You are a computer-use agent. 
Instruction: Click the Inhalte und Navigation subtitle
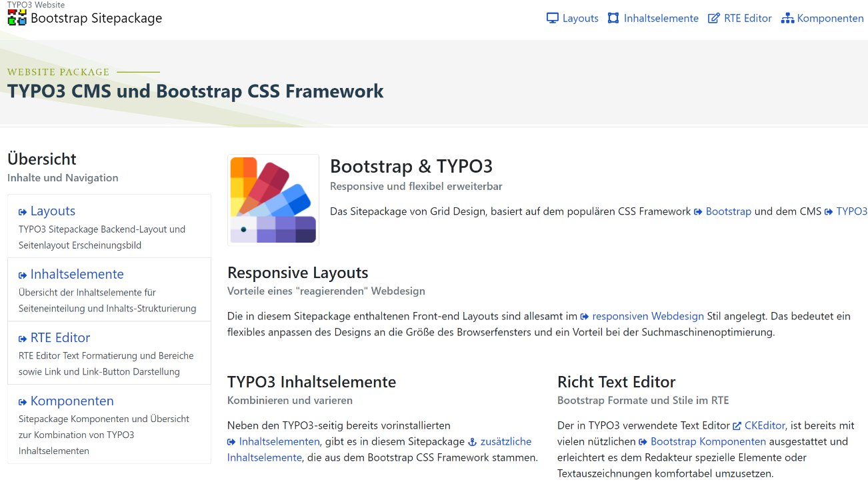pos(63,178)
